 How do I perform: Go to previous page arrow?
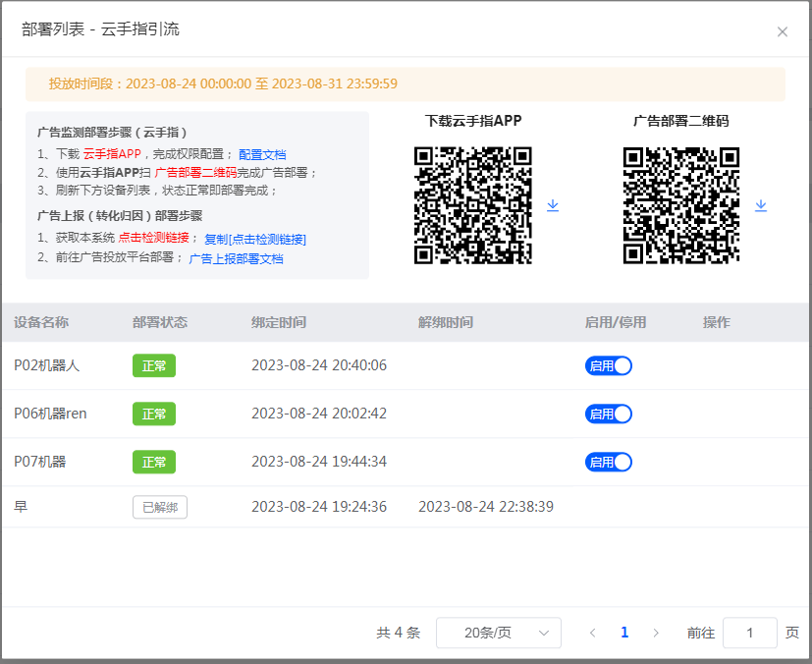592,634
